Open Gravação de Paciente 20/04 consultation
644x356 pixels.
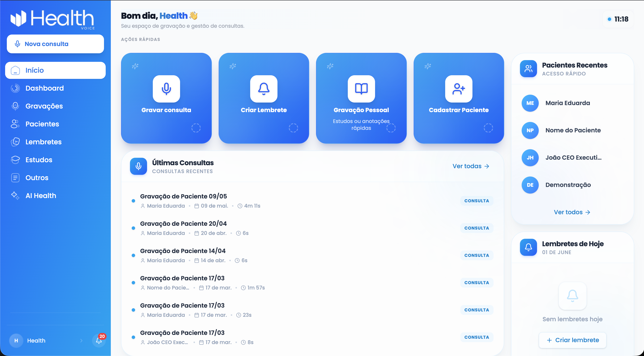[x=312, y=228]
